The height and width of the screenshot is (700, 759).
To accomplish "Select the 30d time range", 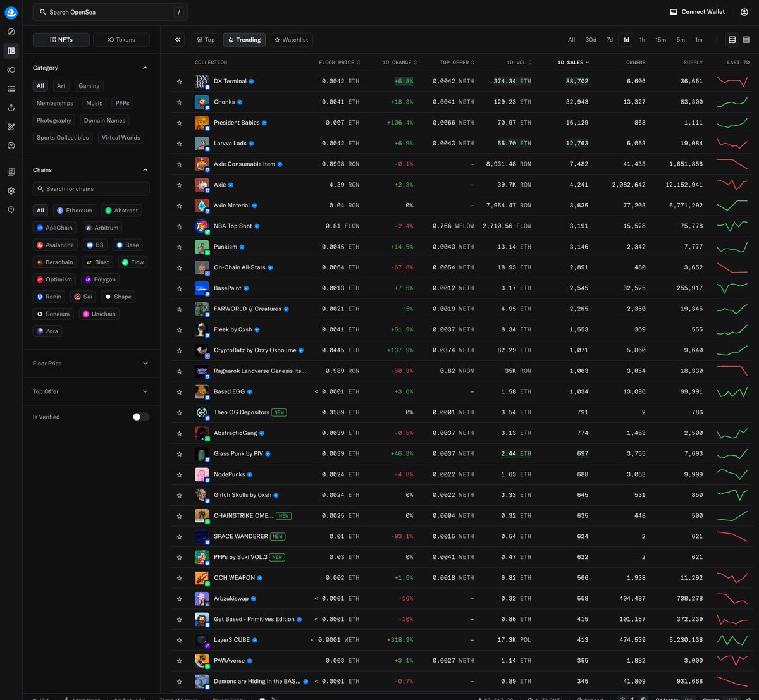I will click(x=591, y=40).
